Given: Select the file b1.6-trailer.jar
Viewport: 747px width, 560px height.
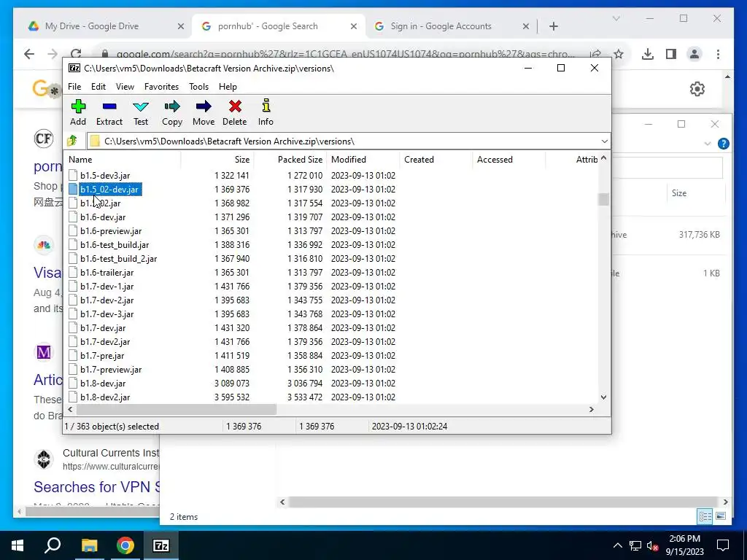Looking at the screenshot, I should (107, 273).
